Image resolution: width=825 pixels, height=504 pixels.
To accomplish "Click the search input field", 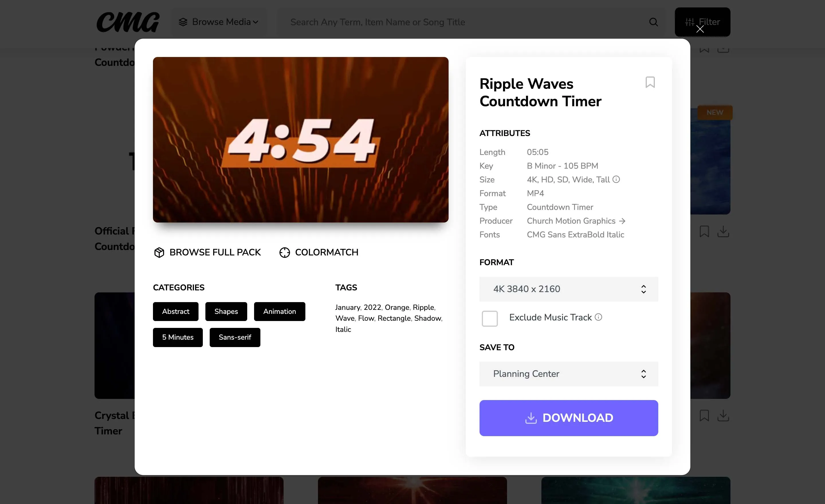I will (x=435, y=22).
